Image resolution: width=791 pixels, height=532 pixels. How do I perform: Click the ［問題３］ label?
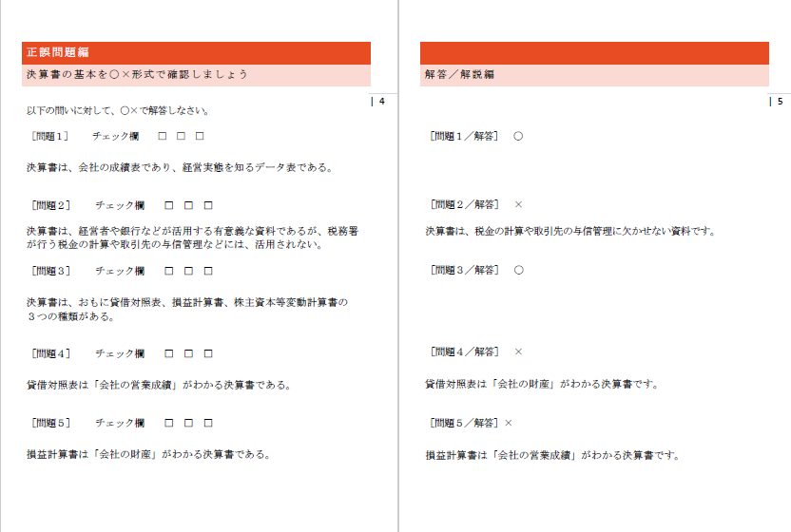click(x=50, y=271)
